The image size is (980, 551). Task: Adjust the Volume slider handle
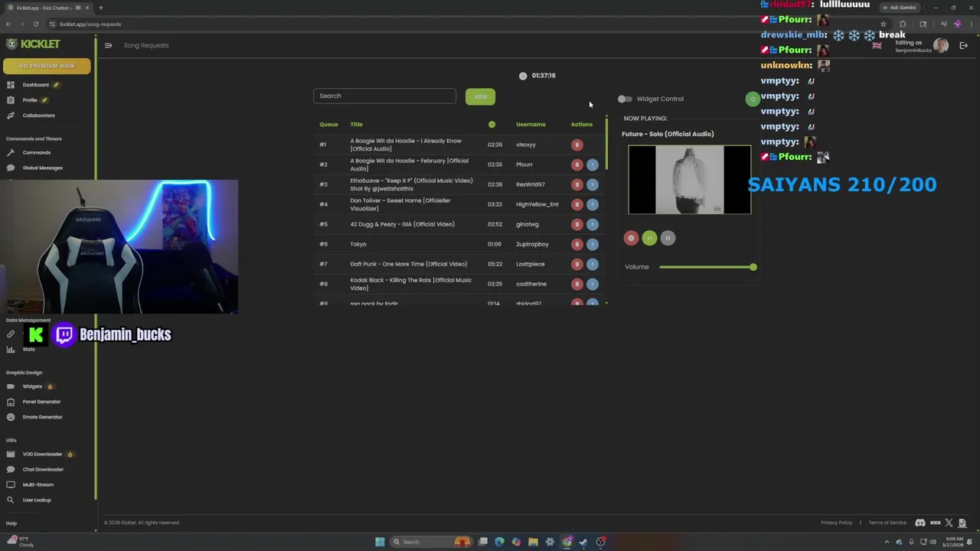[753, 267]
